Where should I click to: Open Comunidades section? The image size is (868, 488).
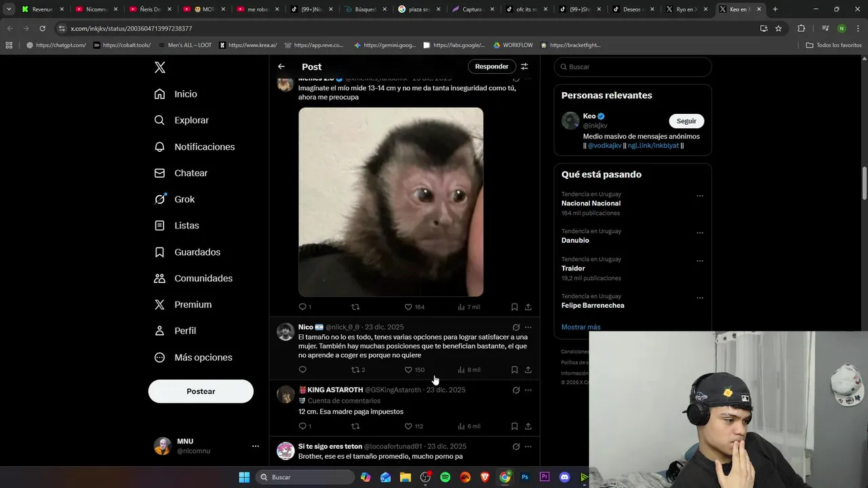point(193,278)
